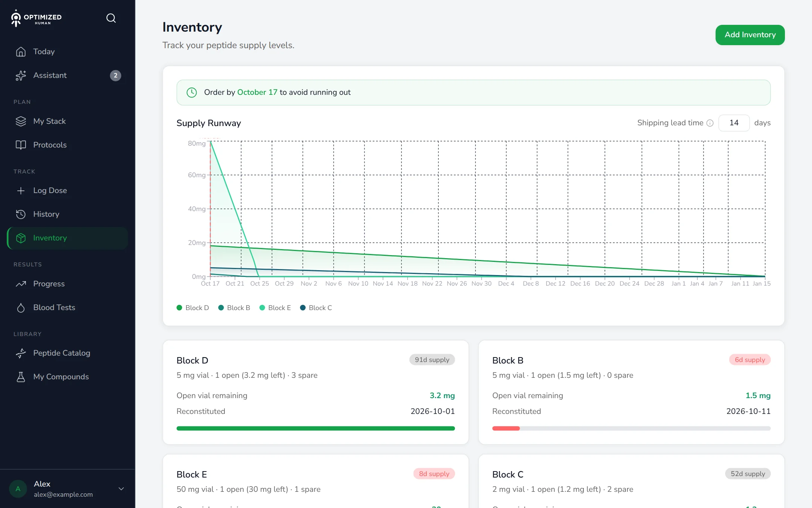Click the Supply Runway heading
Image resolution: width=812 pixels, height=508 pixels.
click(209, 123)
